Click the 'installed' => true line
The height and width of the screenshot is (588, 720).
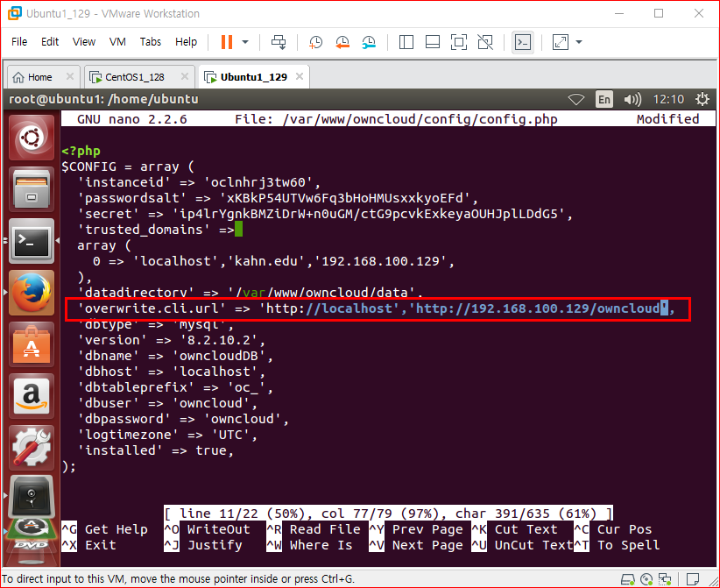[x=156, y=450]
